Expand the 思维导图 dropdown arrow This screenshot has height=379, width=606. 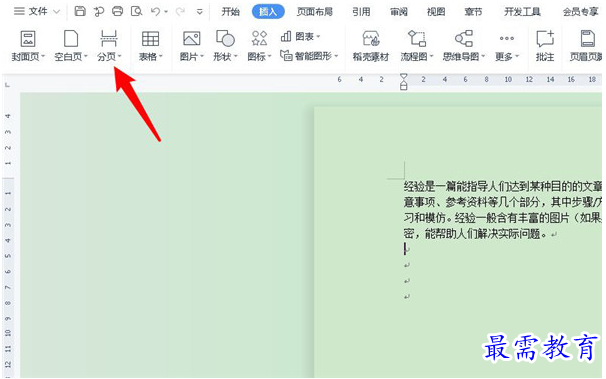tap(483, 56)
